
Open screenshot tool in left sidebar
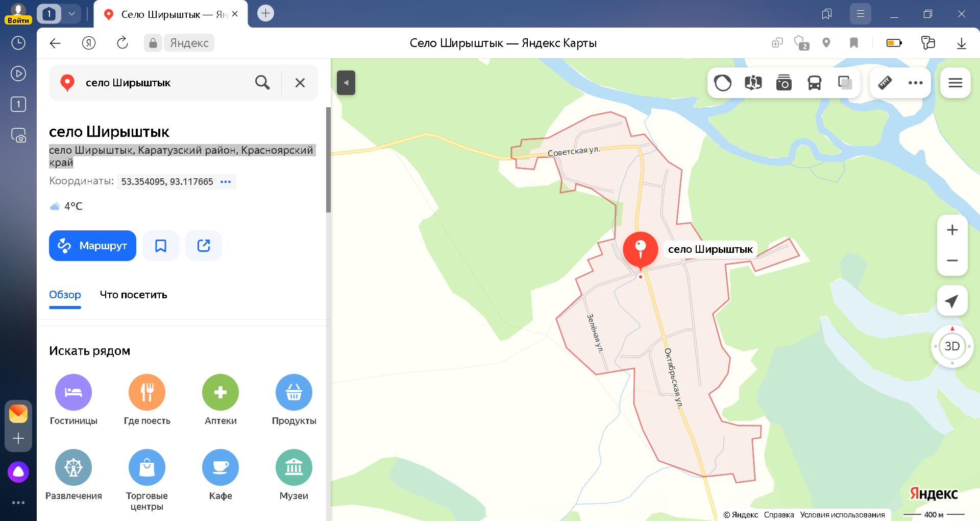[18, 135]
